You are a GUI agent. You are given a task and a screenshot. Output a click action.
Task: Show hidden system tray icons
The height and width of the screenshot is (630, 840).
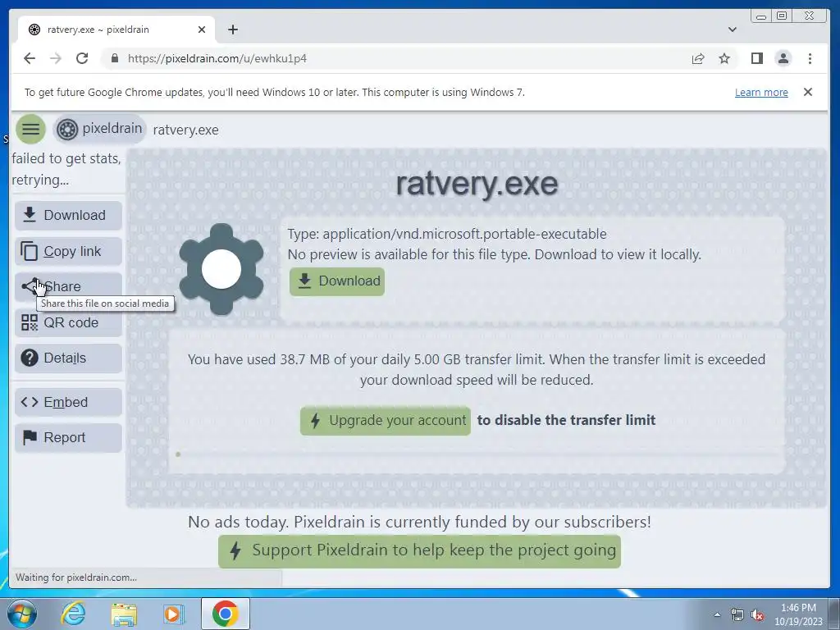[717, 614]
